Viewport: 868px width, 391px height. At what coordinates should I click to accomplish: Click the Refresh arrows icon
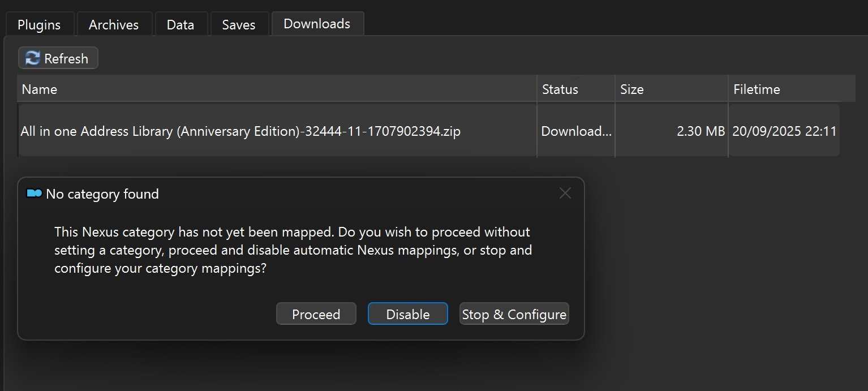(33, 58)
